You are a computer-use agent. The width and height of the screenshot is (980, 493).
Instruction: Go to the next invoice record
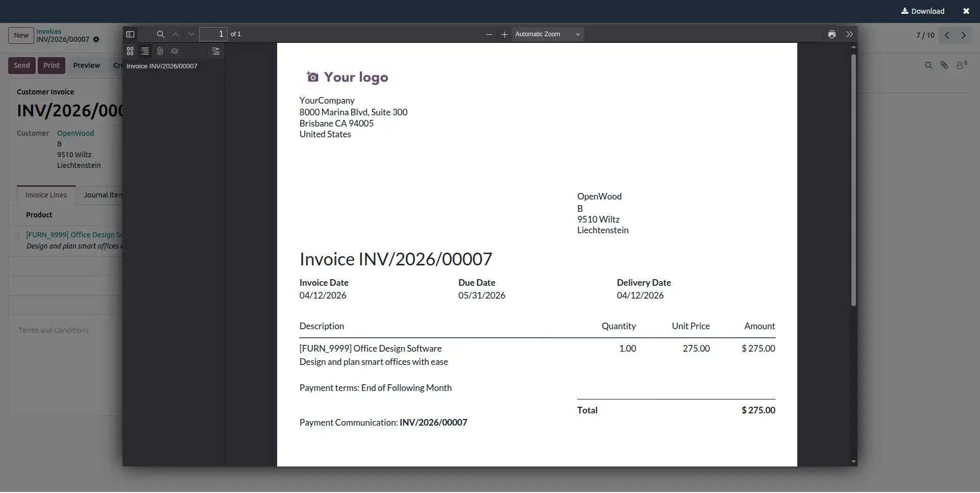click(x=964, y=35)
